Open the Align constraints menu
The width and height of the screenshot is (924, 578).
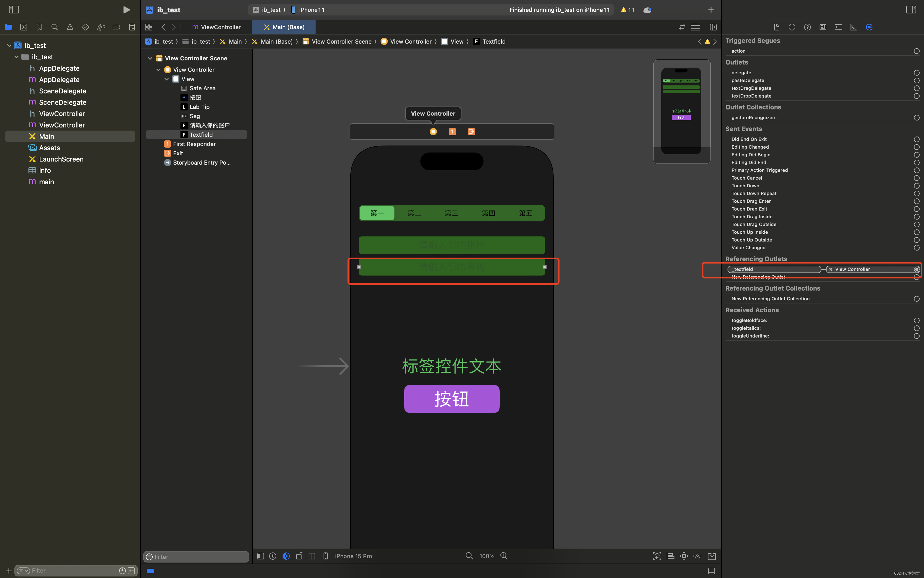[x=671, y=556]
